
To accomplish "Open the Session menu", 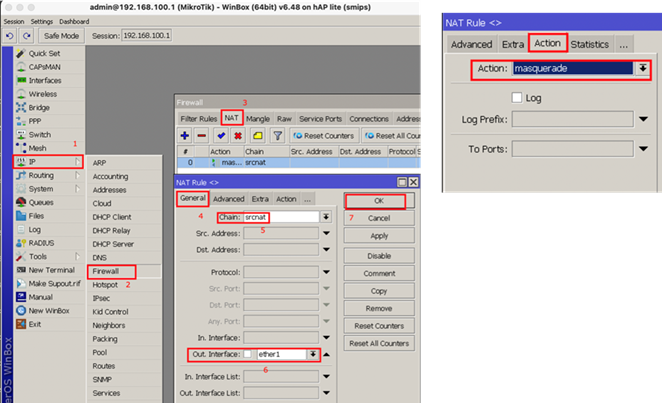I will pos(14,22).
